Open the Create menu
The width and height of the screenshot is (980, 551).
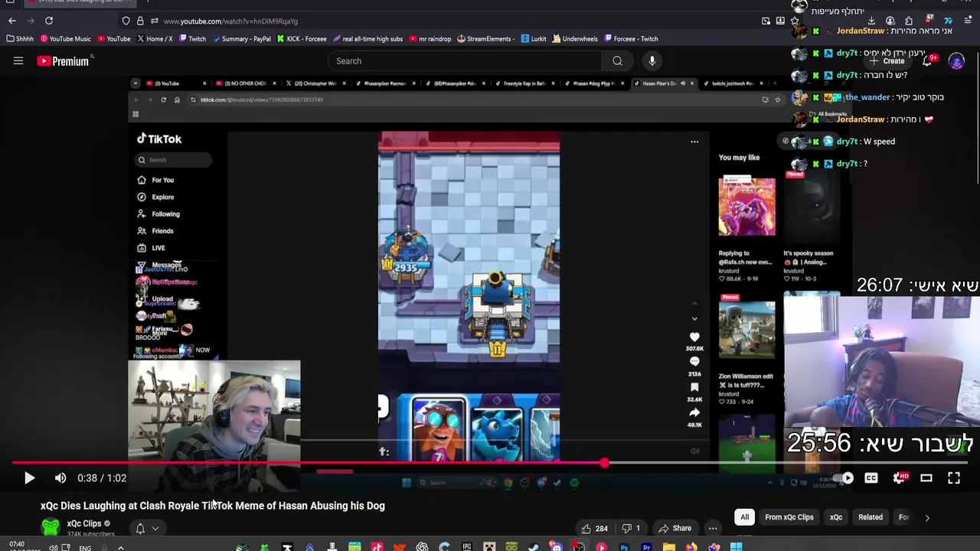(x=888, y=61)
